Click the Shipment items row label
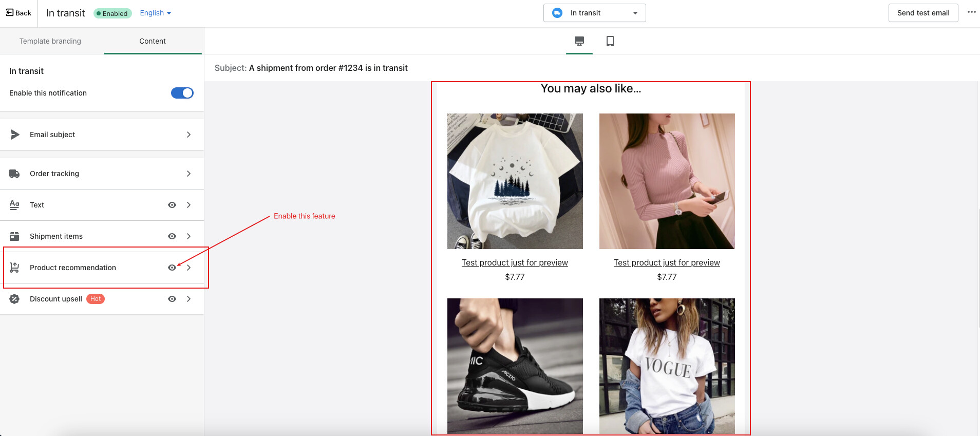Screen dimensions: 980x436 click(x=56, y=236)
